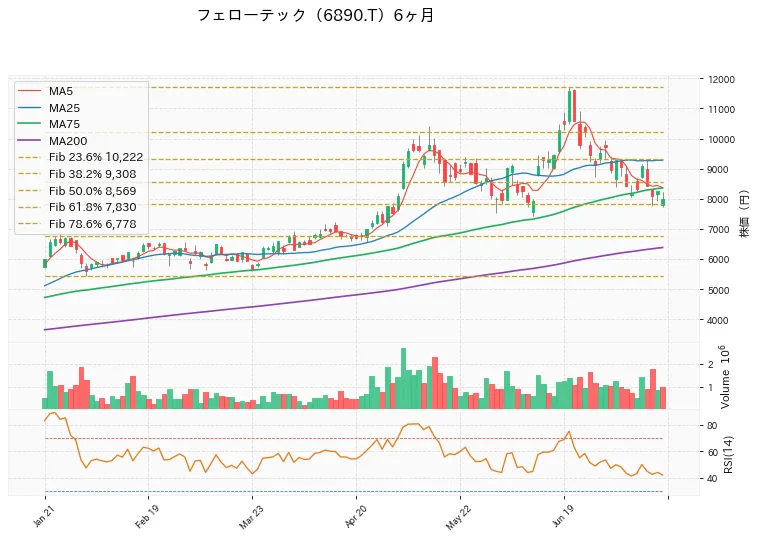This screenshot has width=758, height=539.
Task: Click the red MA5 line swatch in legend
Action: point(29,91)
